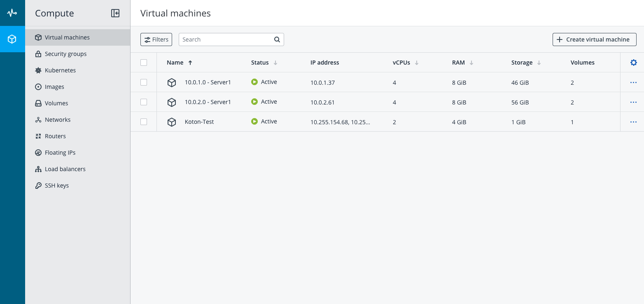Click the search magnifier icon
The width and height of the screenshot is (644, 304).
[x=277, y=39]
